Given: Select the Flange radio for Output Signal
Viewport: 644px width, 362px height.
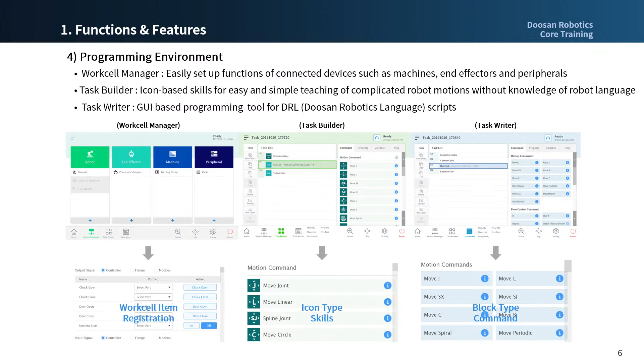Looking at the screenshot, I should [x=132, y=270].
